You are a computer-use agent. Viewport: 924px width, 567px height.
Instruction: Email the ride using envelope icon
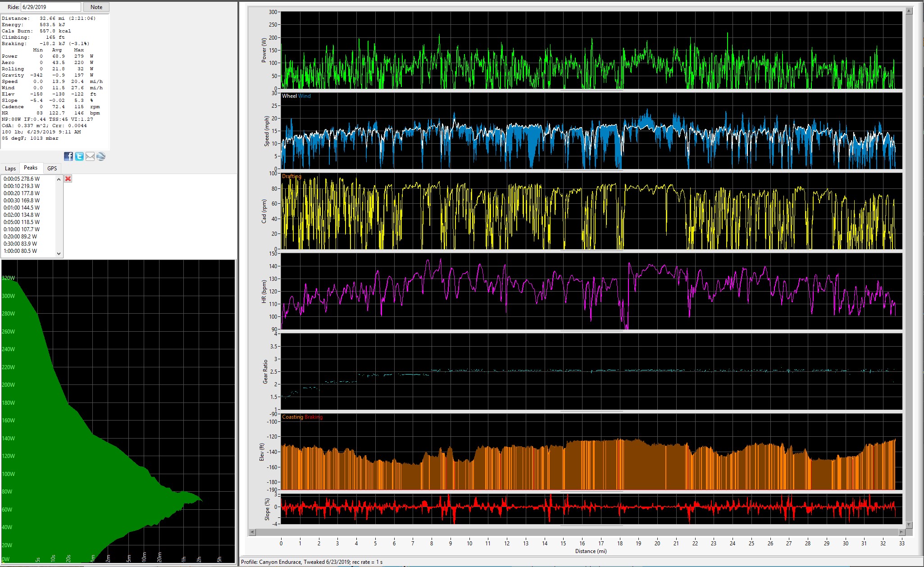click(90, 156)
